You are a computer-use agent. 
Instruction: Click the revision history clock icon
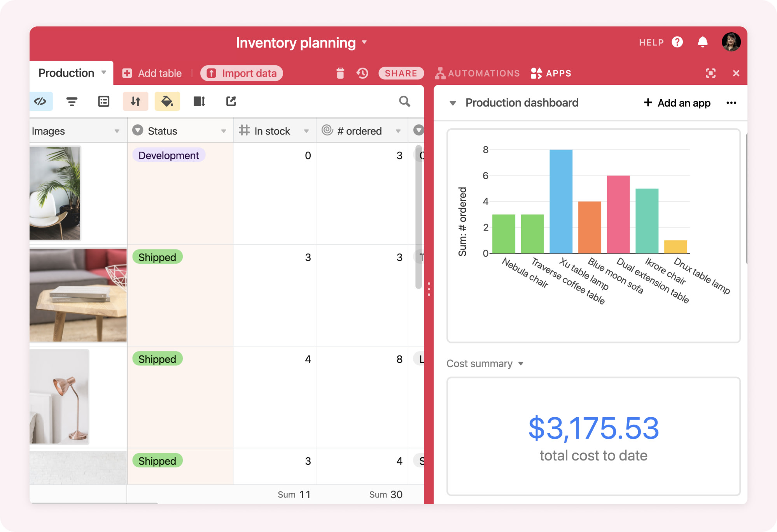point(362,73)
